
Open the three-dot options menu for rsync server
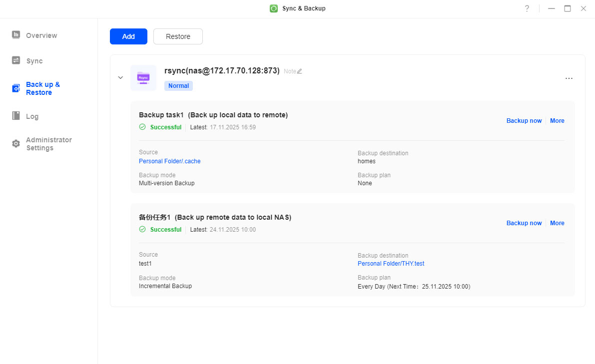click(569, 78)
